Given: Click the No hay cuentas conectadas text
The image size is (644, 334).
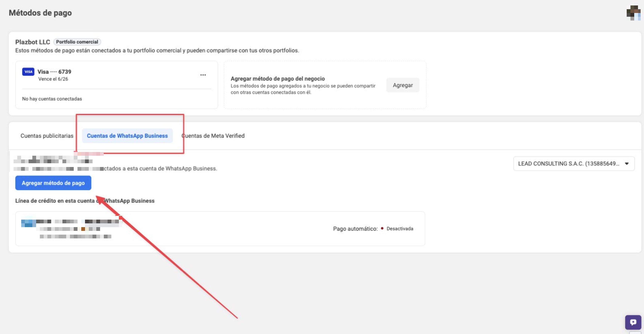Looking at the screenshot, I should [x=52, y=99].
